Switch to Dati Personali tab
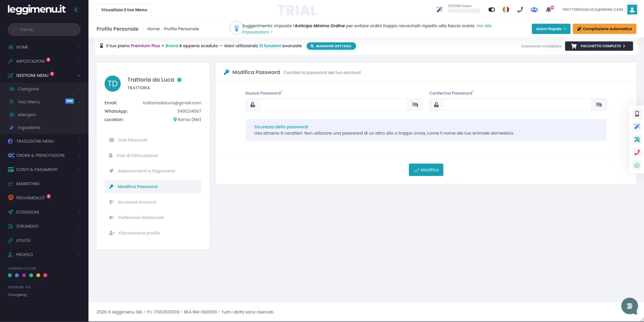 (153, 140)
